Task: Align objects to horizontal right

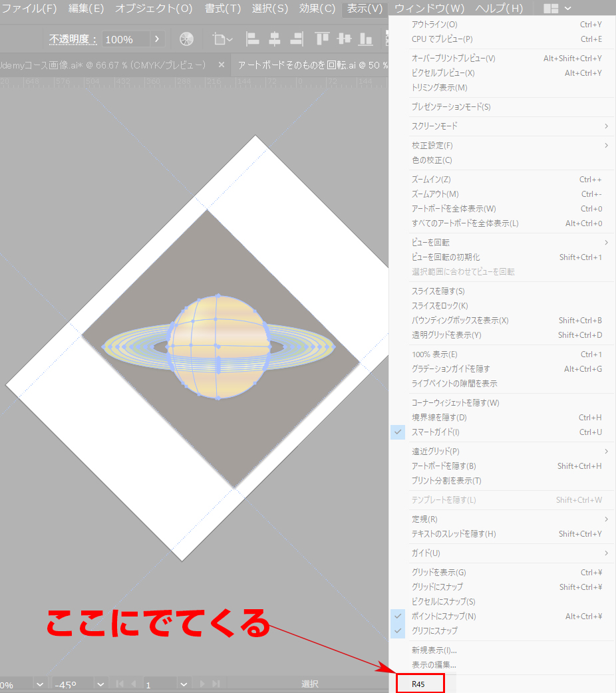Action: tap(297, 39)
